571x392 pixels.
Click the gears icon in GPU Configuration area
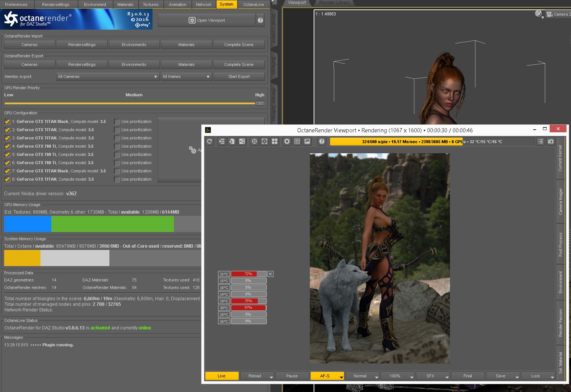(193, 150)
